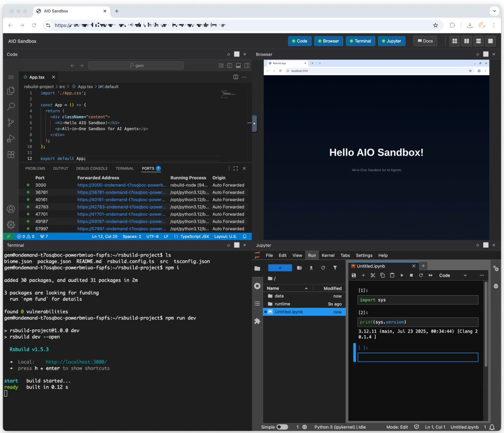This screenshot has height=433, width=504.
Task: Click the blue new launcher plus button
Action: click(280, 268)
